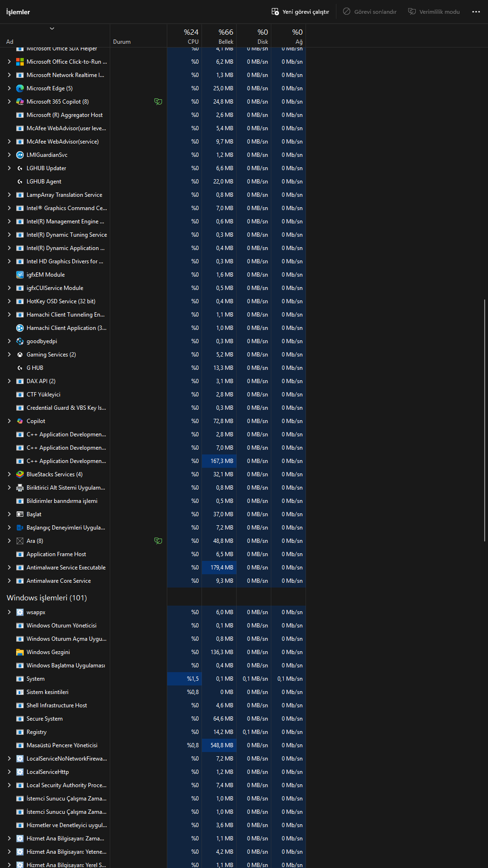Expand the DAX API (2) group
Screen dimensions: 488x868
click(x=9, y=381)
